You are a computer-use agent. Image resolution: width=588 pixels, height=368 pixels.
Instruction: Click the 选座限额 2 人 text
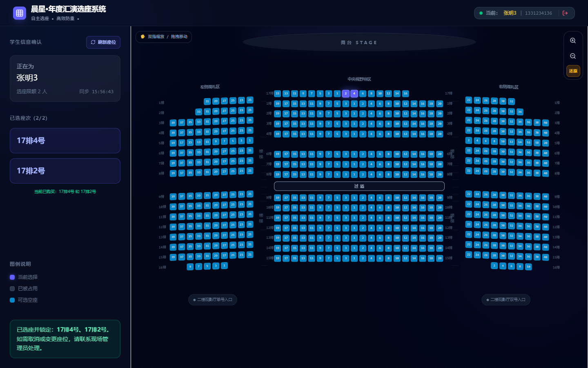click(32, 92)
